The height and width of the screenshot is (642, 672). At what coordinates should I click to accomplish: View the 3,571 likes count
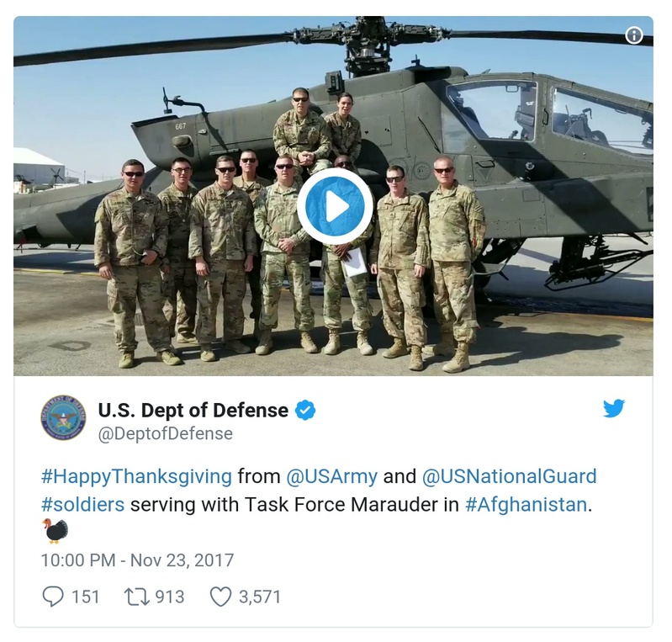point(260,597)
